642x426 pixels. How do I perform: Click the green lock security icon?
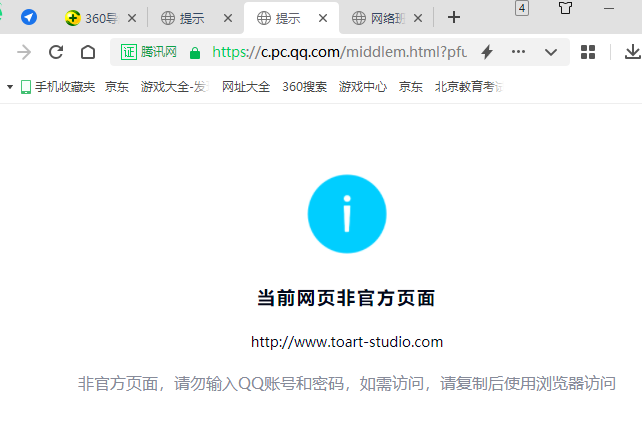194,52
